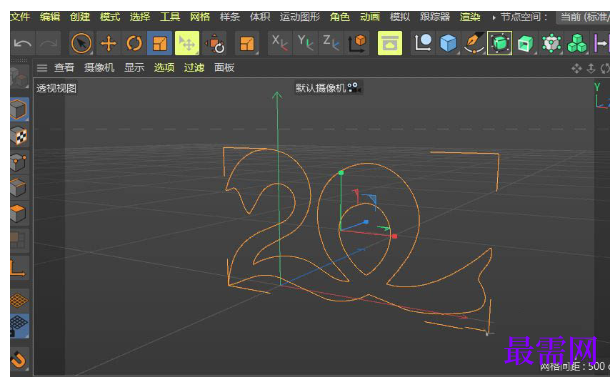Toggle the coordinate system icon
Viewport: 616px width, 382px height.
pyautogui.click(x=357, y=43)
